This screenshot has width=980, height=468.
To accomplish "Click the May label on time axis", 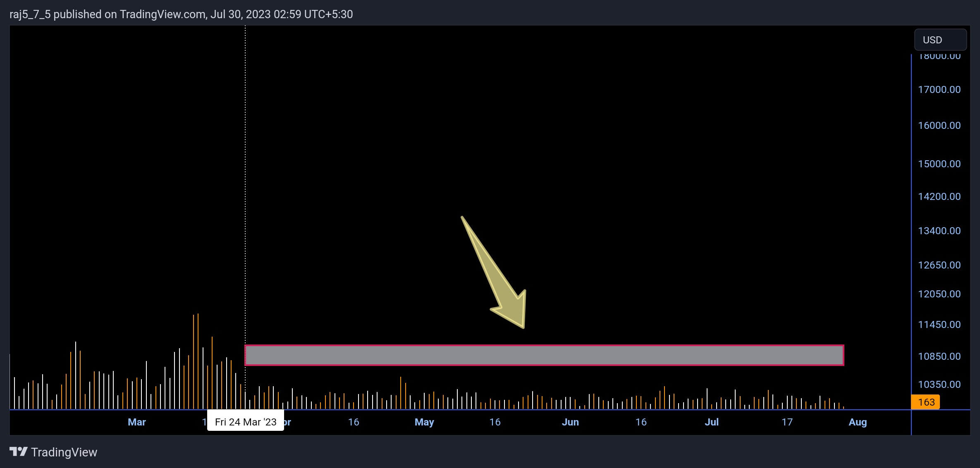I will click(x=424, y=422).
